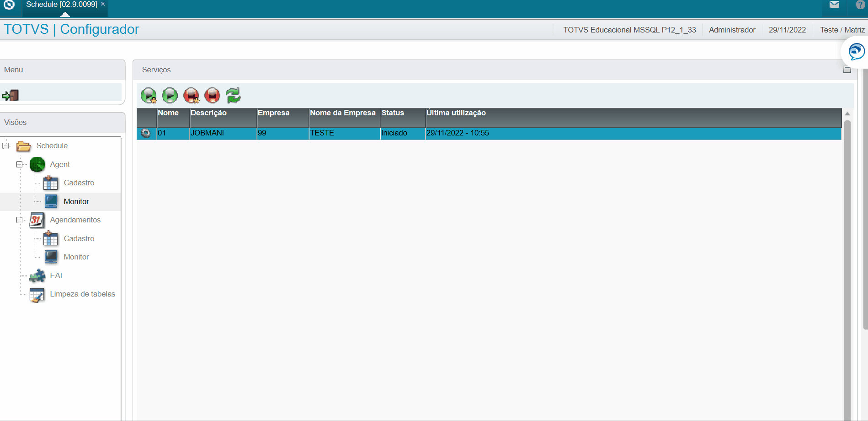This screenshot has height=421, width=868.
Task: Click the green Agent radar icon
Action: tap(37, 164)
